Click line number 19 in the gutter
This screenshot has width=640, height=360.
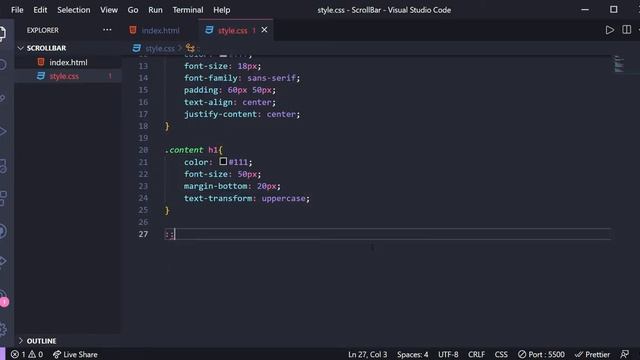(143, 138)
